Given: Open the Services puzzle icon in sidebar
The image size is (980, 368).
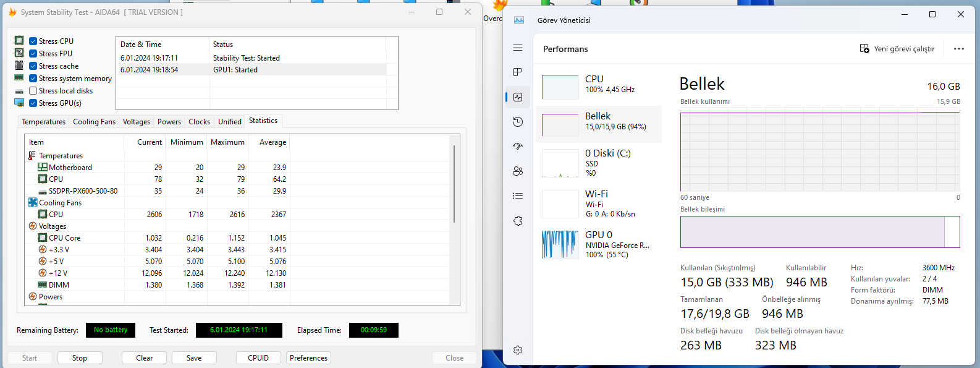Looking at the screenshot, I should click(518, 221).
